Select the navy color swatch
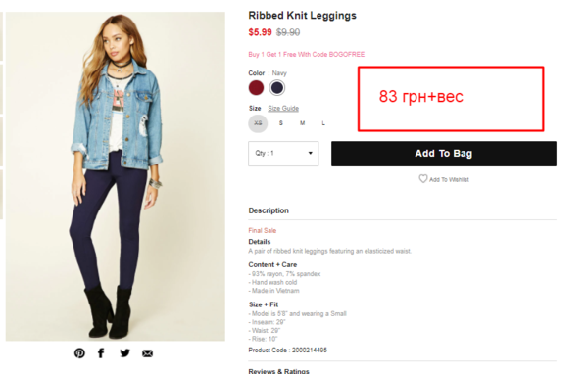Screen dimensions: 588x374 tap(277, 88)
